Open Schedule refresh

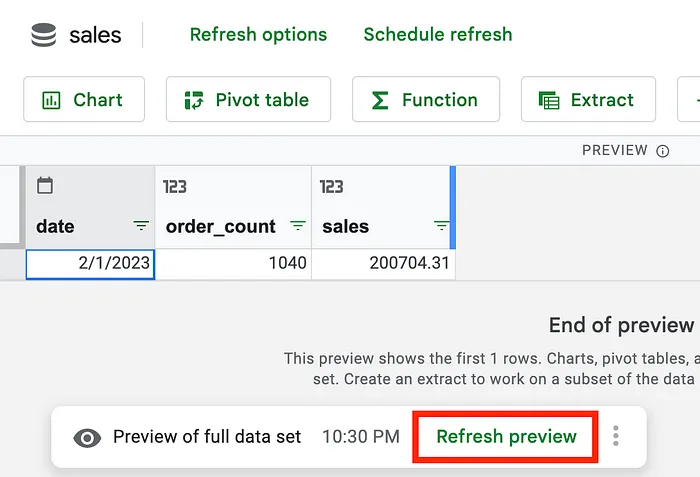pos(438,34)
